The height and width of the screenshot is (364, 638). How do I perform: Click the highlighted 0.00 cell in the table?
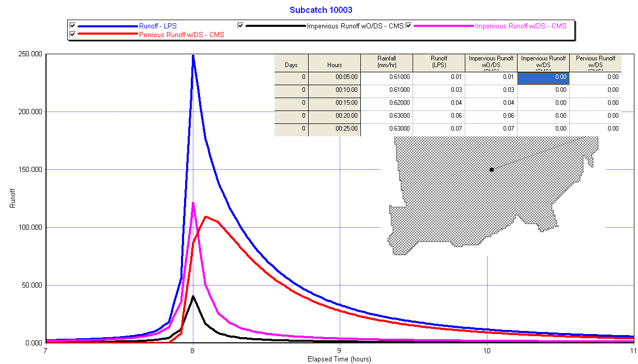[543, 77]
